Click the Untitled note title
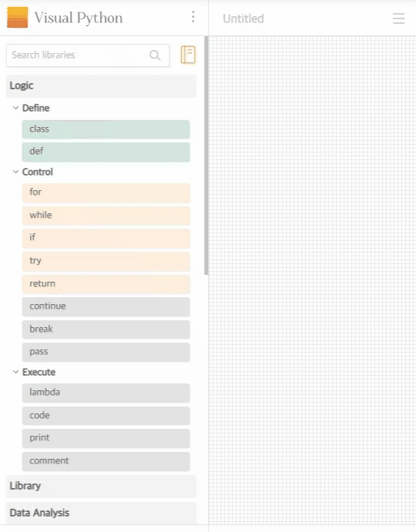 tap(243, 18)
